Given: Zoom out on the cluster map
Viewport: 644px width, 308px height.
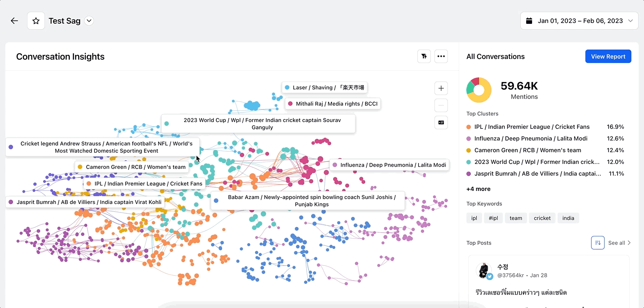Looking at the screenshot, I should click(x=441, y=105).
